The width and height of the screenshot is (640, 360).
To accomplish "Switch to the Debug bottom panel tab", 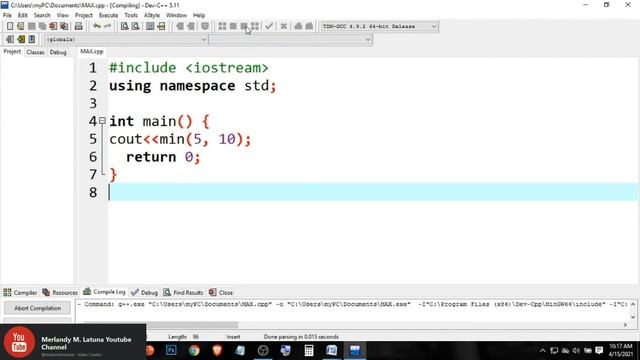I will [144, 293].
